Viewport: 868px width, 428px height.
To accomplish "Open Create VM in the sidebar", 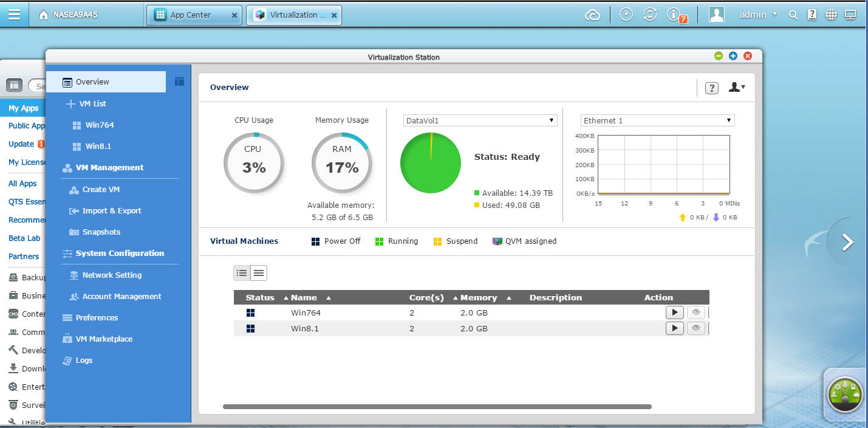I will pos(101,189).
